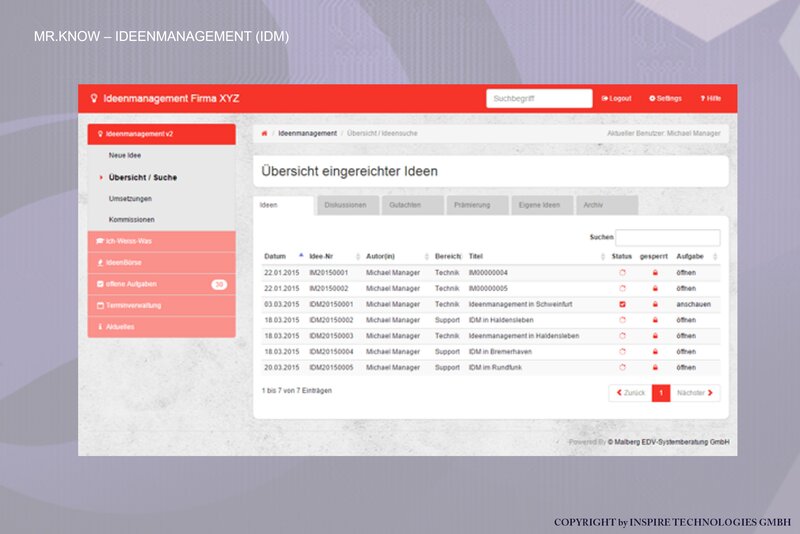This screenshot has width=800, height=534.
Task: Click the Ich-Weiss-Was sidebar icon
Action: tap(100, 241)
